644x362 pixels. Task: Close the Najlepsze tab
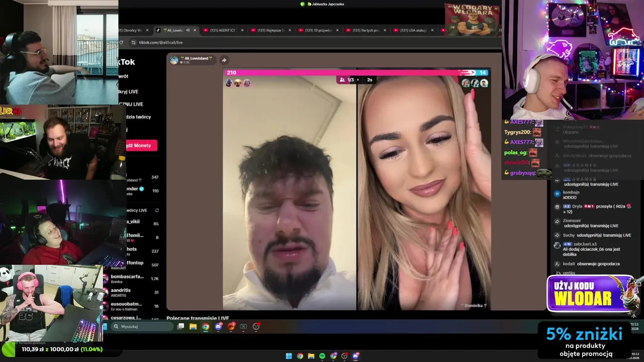point(290,30)
